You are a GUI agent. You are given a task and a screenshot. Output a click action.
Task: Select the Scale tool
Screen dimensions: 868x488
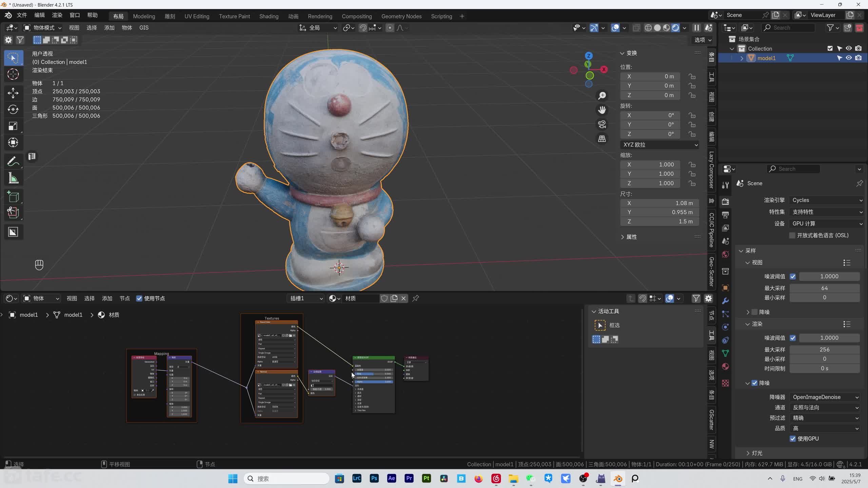click(13, 126)
